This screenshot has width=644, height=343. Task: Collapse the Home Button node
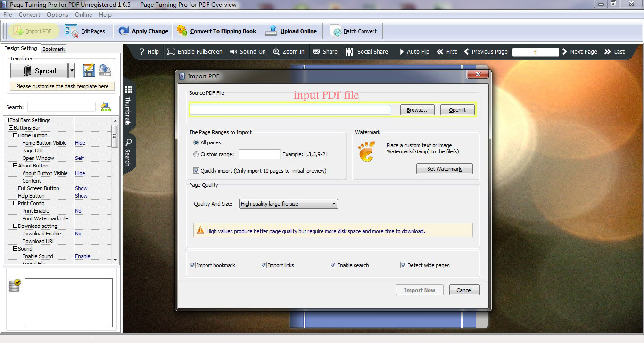pos(15,135)
